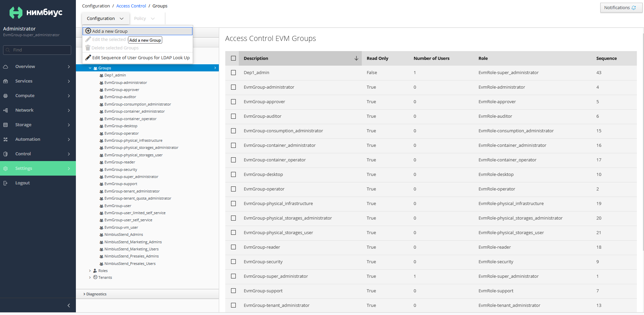Screen dimensions: 644x315
Task: Select Edit Sequence of User Groups for LDAP
Action: [x=138, y=58]
